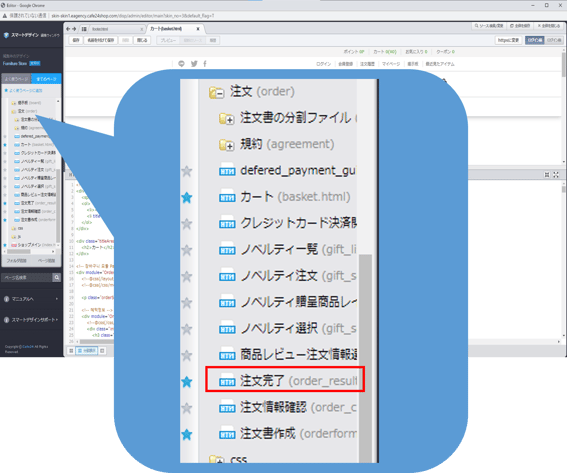Switch to the first editor tab left of basket.html

coord(115,29)
